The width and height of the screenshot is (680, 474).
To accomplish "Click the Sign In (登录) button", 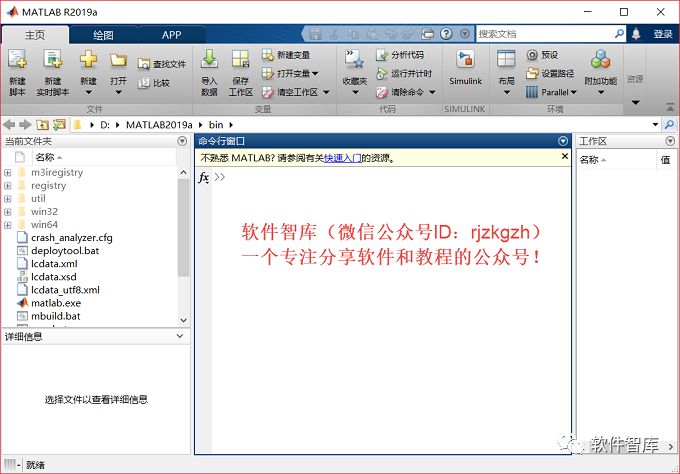I will pos(663,34).
